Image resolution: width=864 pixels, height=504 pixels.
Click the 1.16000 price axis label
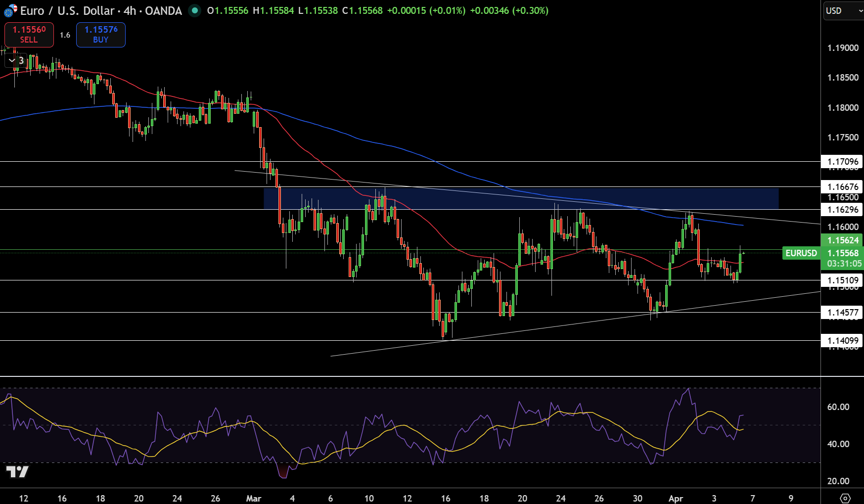pos(843,227)
